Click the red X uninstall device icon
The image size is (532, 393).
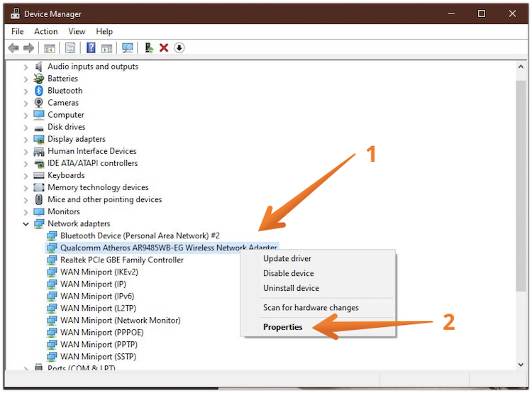point(164,48)
